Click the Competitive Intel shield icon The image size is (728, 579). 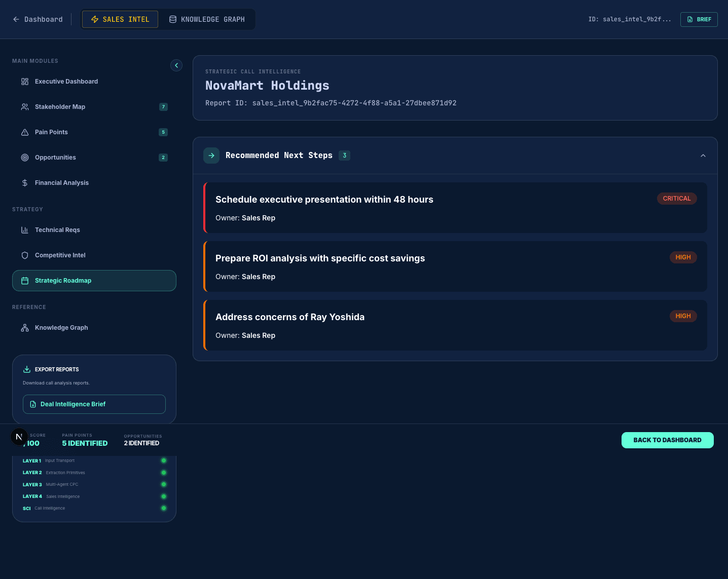(25, 255)
